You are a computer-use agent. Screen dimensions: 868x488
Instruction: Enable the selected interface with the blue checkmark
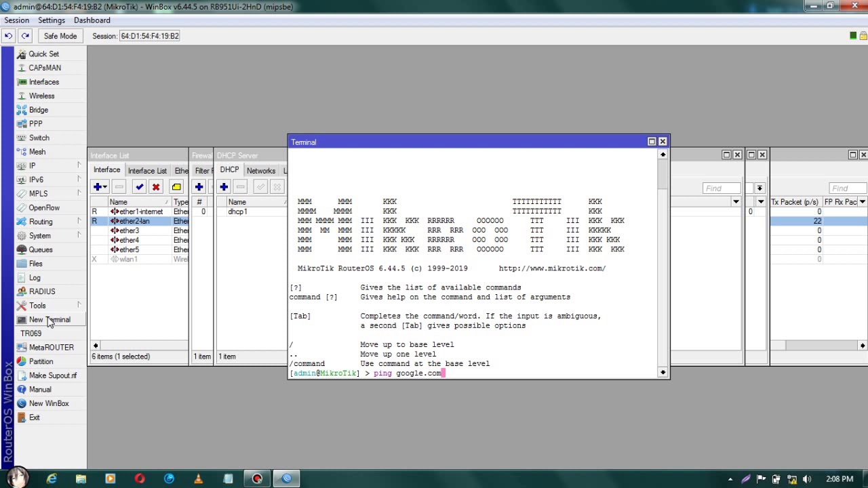tap(140, 187)
